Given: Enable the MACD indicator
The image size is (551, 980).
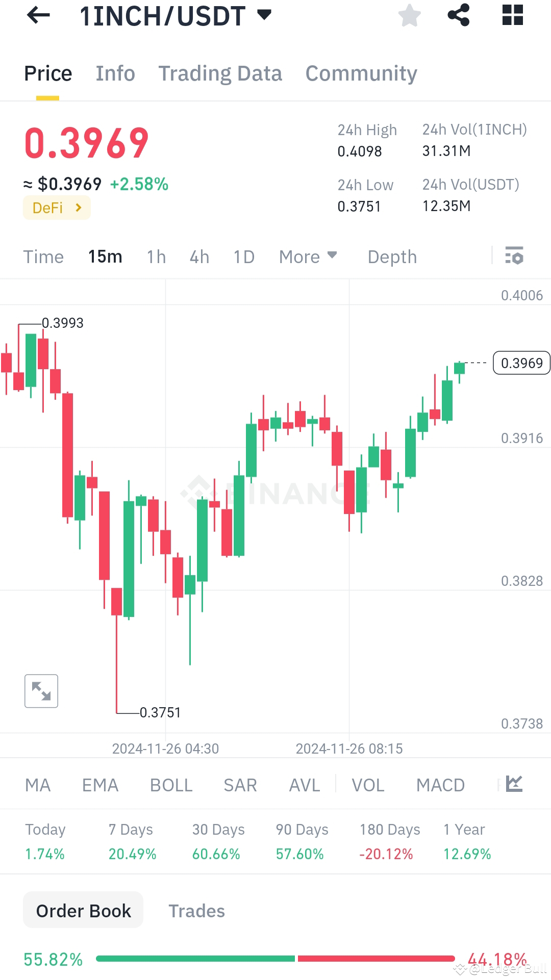Looking at the screenshot, I should [440, 785].
